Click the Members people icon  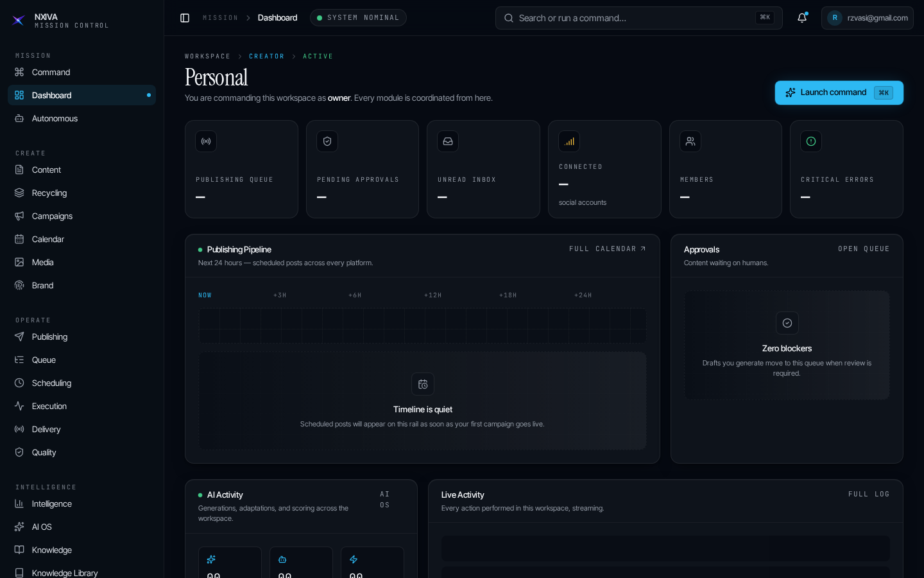(x=690, y=141)
